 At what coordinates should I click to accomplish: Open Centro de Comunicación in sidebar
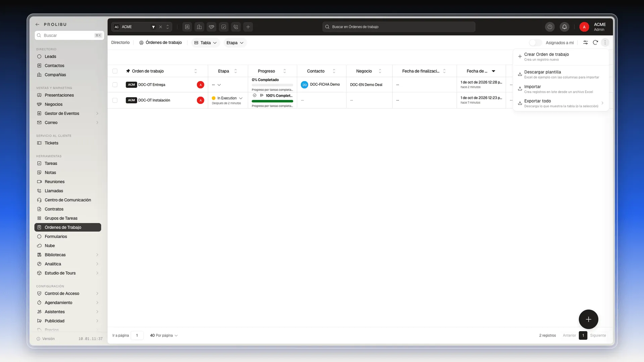click(x=68, y=200)
